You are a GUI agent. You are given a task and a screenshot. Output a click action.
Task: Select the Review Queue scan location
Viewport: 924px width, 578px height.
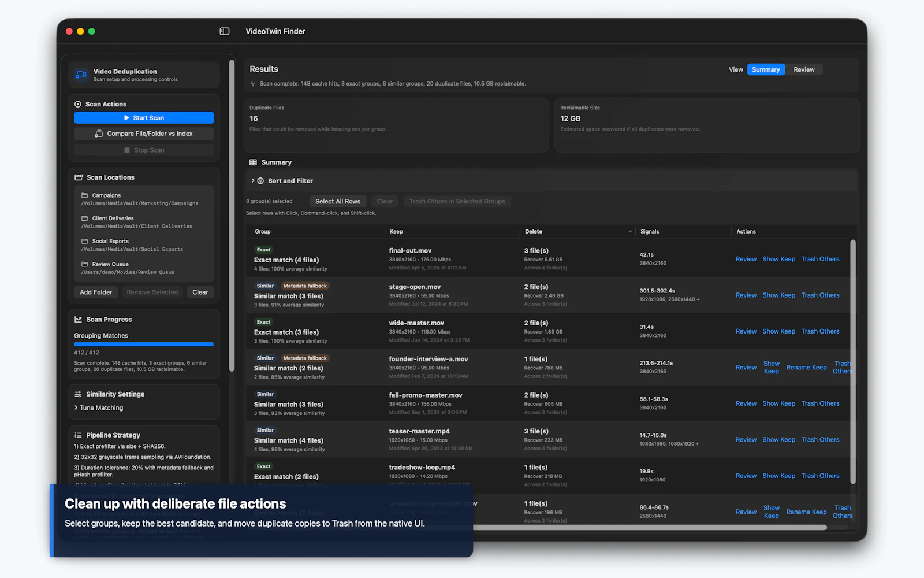[x=144, y=268]
